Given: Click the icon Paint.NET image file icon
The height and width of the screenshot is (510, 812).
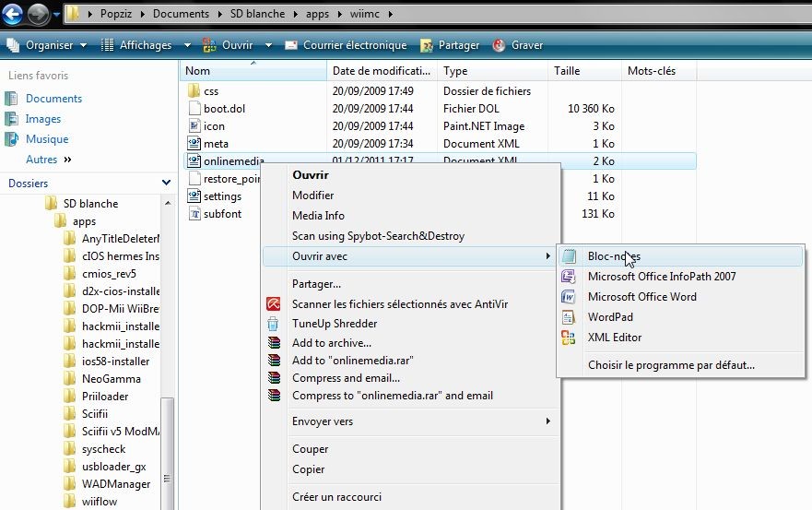Looking at the screenshot, I should click(x=194, y=126).
